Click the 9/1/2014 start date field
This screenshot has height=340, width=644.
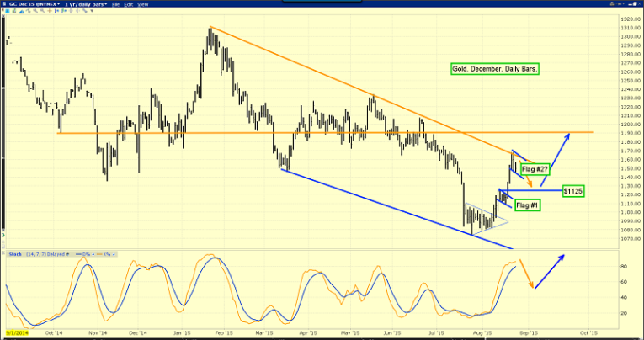(17, 333)
